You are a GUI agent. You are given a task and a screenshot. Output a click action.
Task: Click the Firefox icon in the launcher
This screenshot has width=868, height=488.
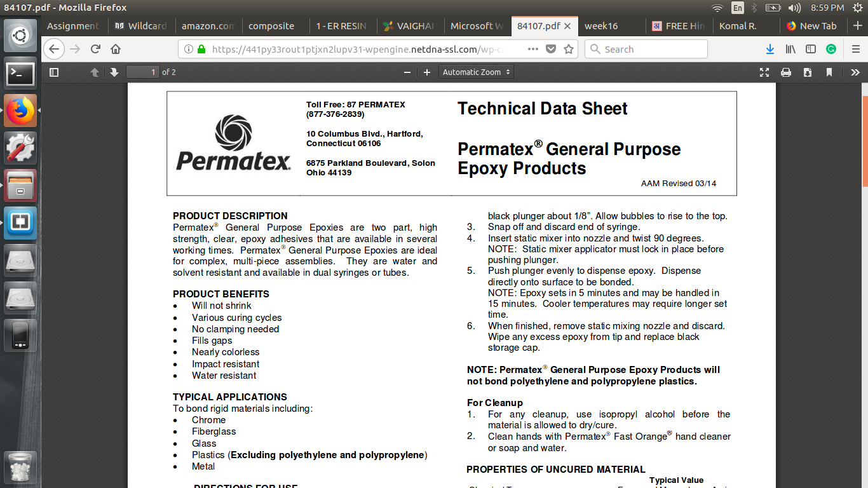coord(21,111)
